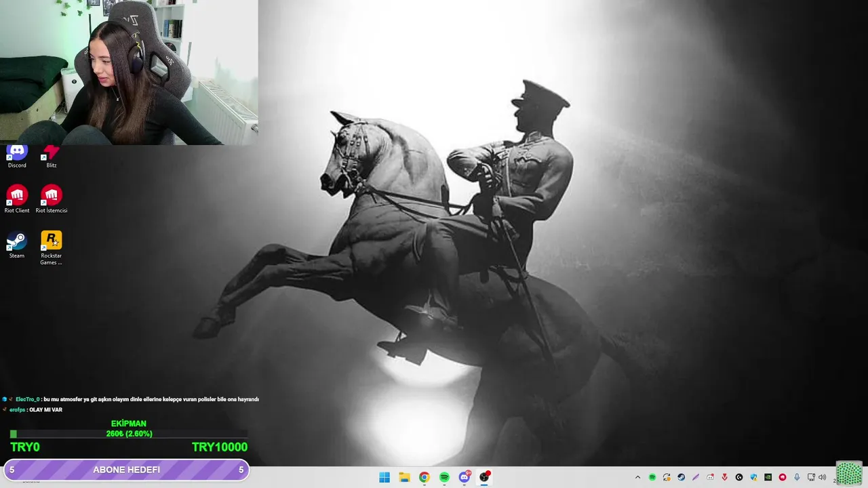The image size is (868, 488).
Task: Switch to OBS Studio in the taskbar
Action: click(484, 477)
